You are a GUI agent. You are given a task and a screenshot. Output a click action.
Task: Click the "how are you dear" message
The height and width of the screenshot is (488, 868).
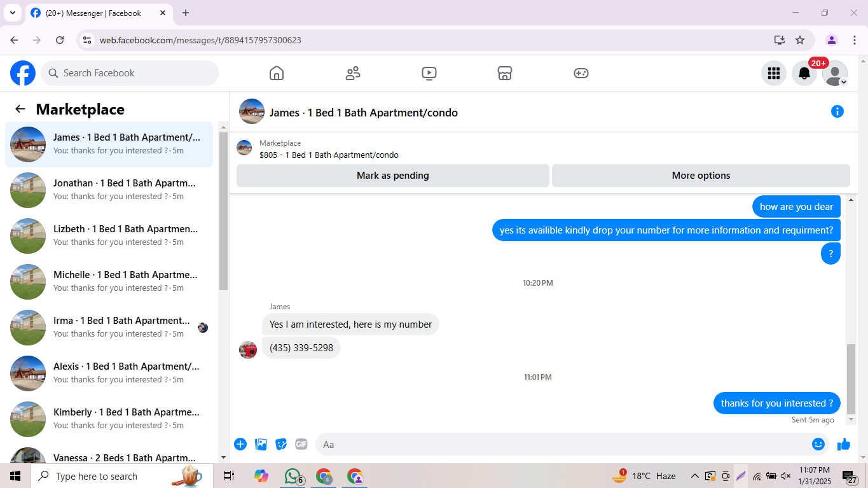click(796, 207)
